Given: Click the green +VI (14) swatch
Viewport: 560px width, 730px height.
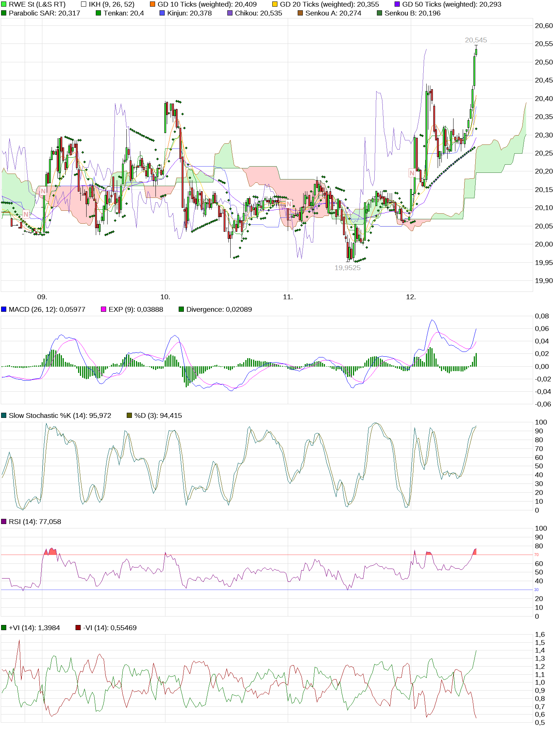Looking at the screenshot, I should tap(4, 628).
